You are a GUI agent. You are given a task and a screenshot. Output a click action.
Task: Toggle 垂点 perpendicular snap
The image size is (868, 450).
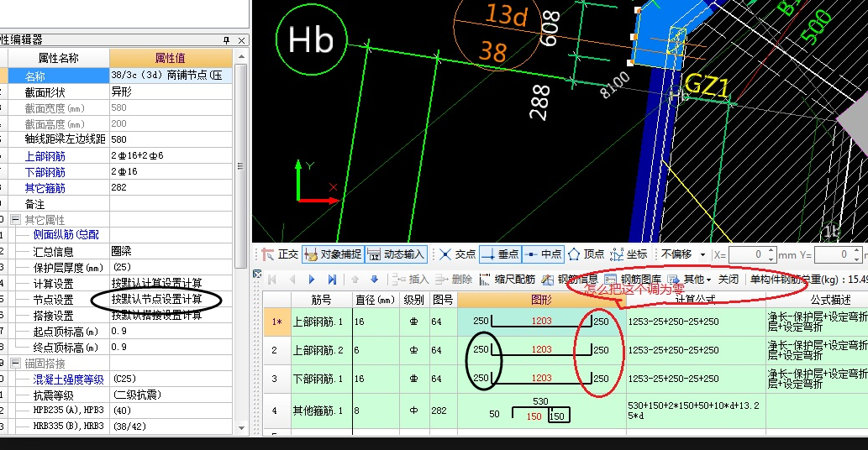coord(500,254)
